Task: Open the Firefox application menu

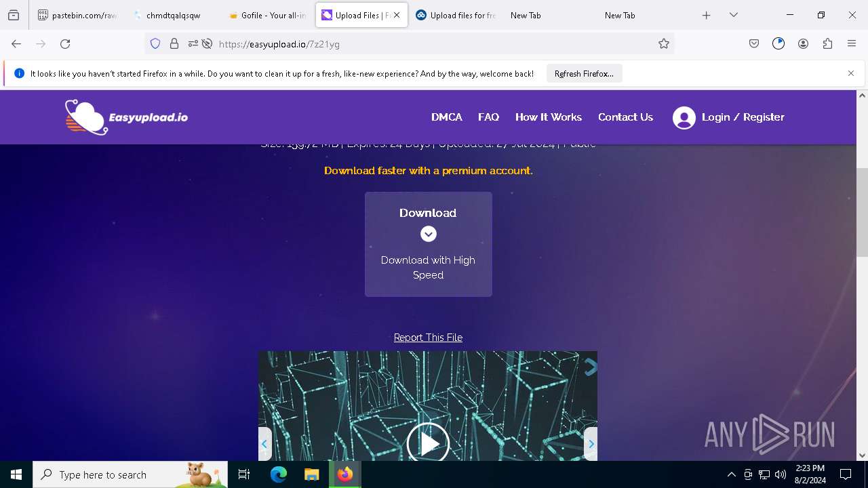Action: click(x=852, y=43)
